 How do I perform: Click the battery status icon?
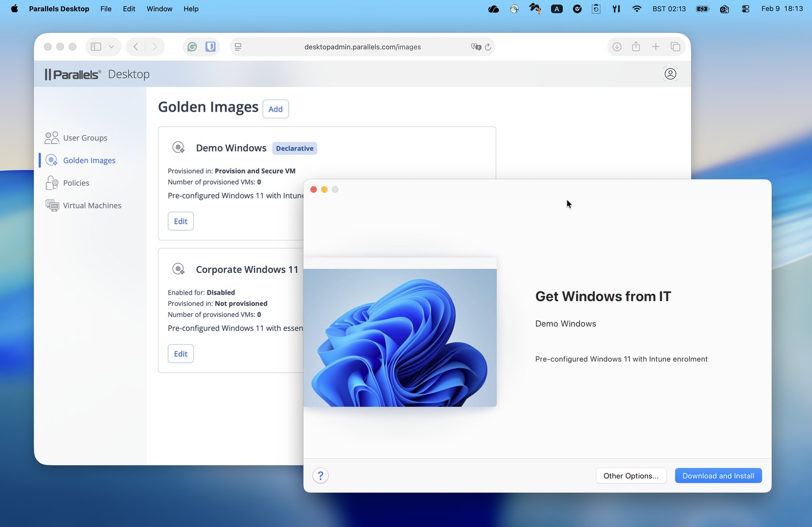coord(702,9)
